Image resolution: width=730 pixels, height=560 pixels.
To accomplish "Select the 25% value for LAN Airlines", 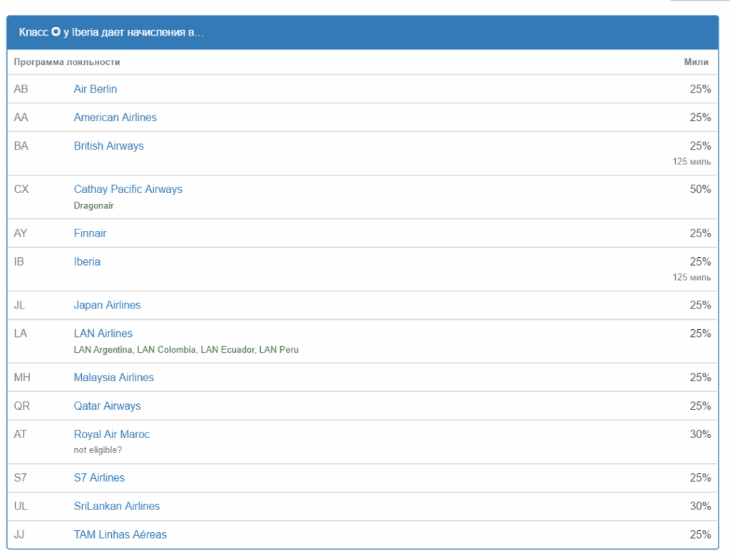I will tap(700, 333).
